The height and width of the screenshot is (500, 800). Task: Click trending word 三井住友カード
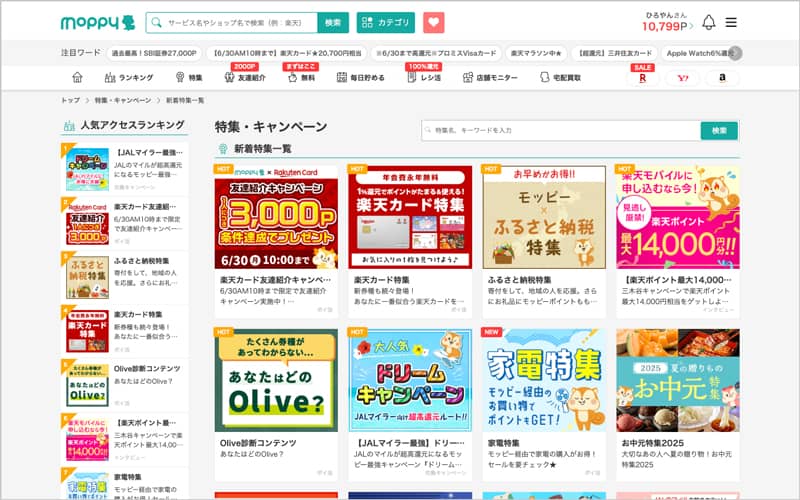point(614,53)
